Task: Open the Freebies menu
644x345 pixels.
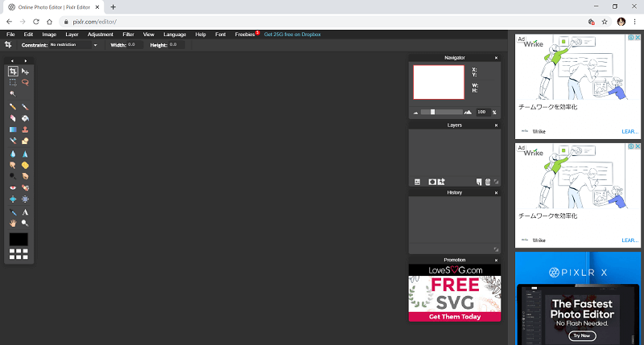Action: click(245, 35)
